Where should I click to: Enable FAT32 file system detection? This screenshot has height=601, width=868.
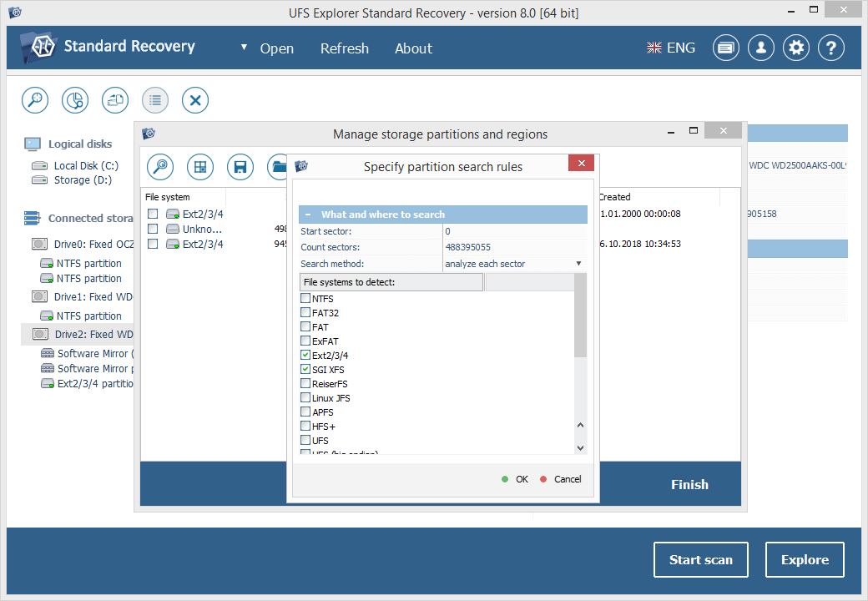[305, 312]
